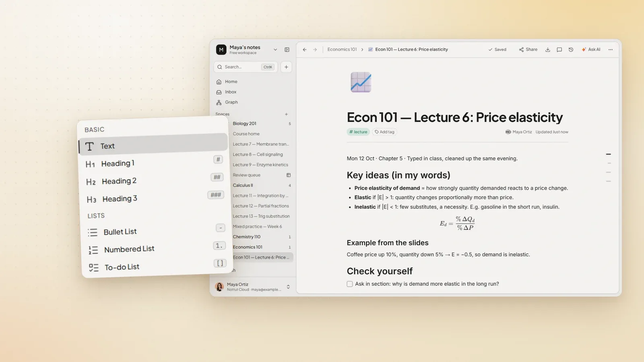Add a new space with plus
This screenshot has height=362, width=644.
tap(286, 114)
